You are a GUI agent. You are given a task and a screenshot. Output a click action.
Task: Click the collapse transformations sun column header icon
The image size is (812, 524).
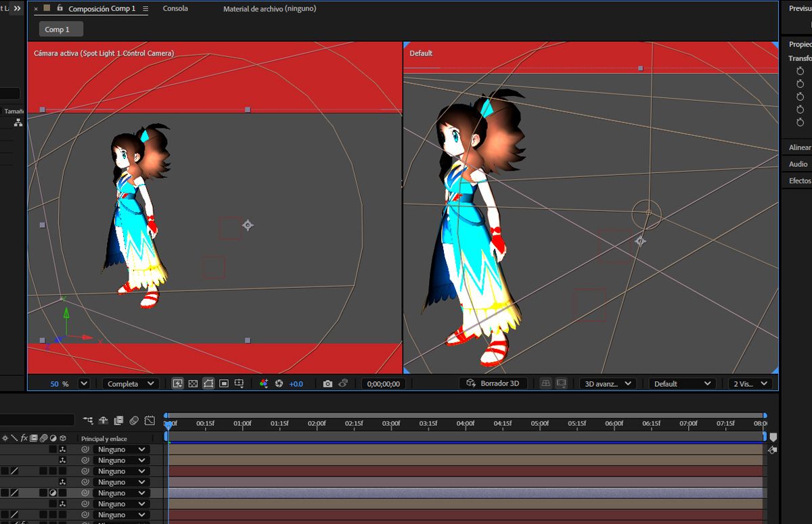(5, 438)
